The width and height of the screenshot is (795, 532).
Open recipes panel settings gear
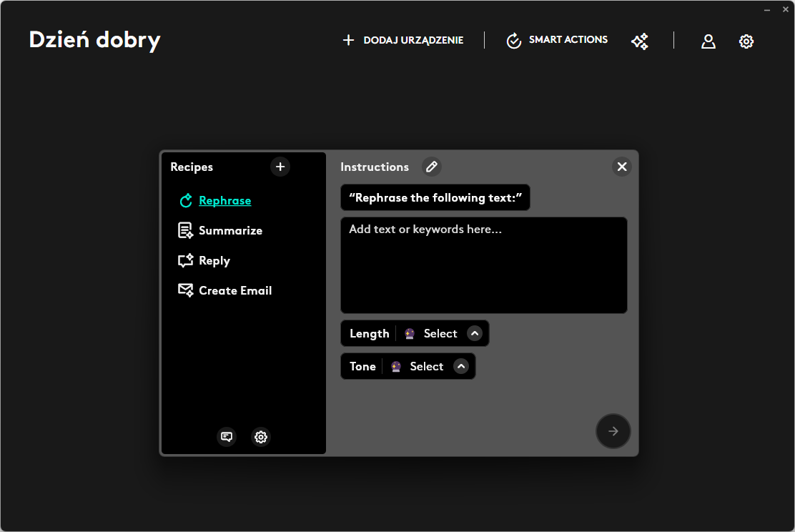[x=261, y=437]
